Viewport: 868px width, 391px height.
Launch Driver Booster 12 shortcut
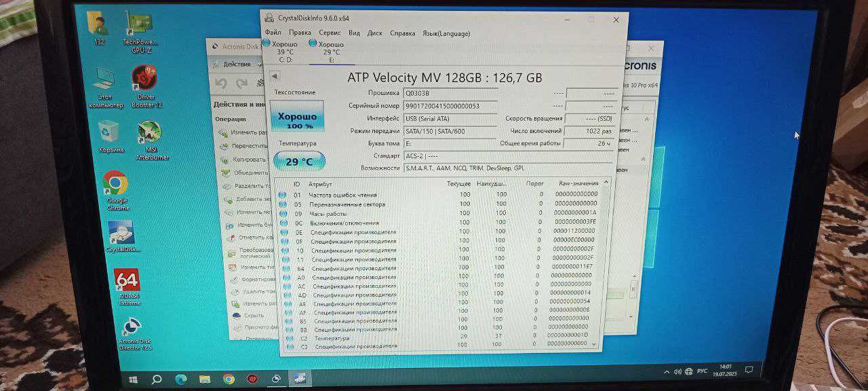point(145,87)
